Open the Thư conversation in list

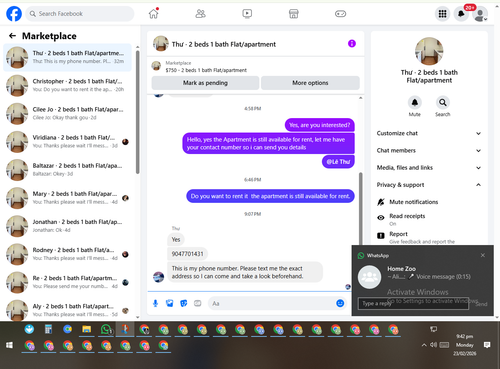pos(68,57)
